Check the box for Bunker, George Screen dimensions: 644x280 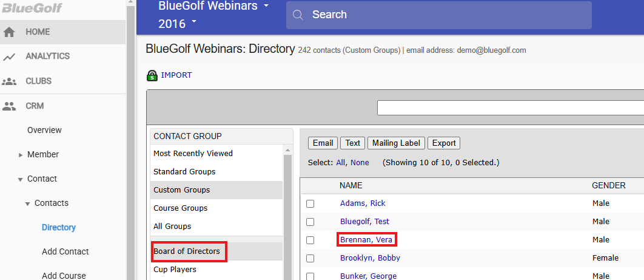point(310,276)
